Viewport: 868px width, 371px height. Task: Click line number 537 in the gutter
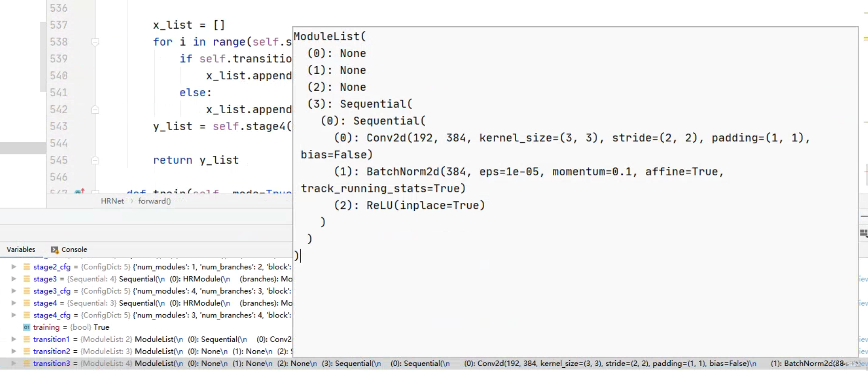click(59, 25)
